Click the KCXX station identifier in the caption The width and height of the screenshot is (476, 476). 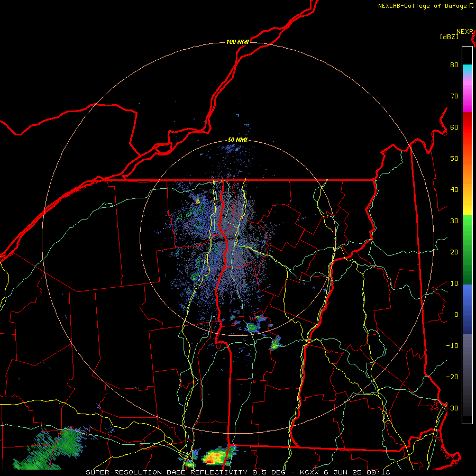click(x=309, y=472)
